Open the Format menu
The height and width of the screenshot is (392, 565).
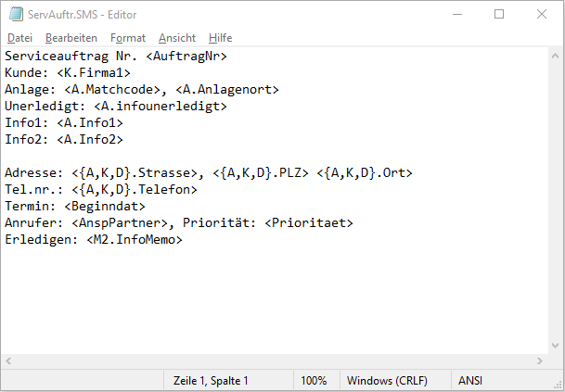(x=128, y=38)
